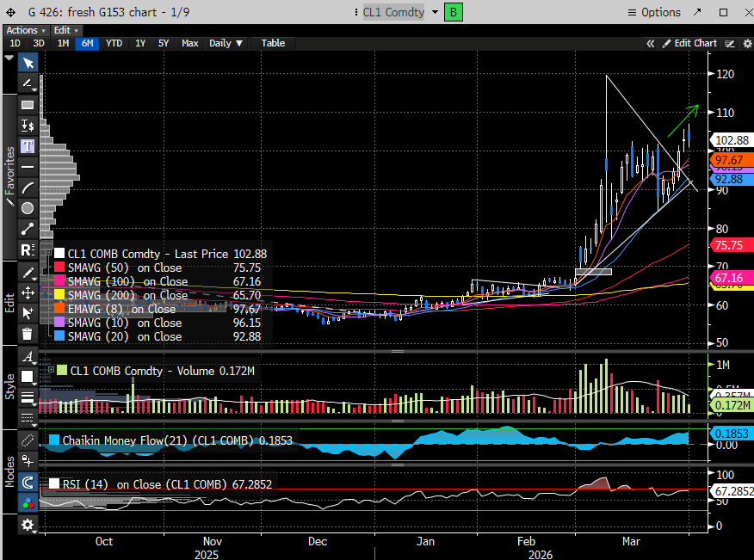Click the pencil edit annotation tool

[28, 273]
